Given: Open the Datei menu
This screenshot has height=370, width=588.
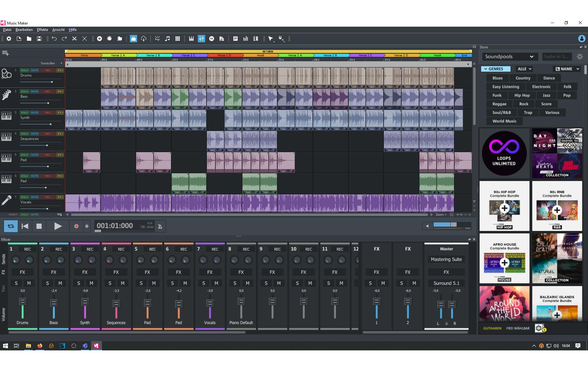Looking at the screenshot, I should coord(7,30).
